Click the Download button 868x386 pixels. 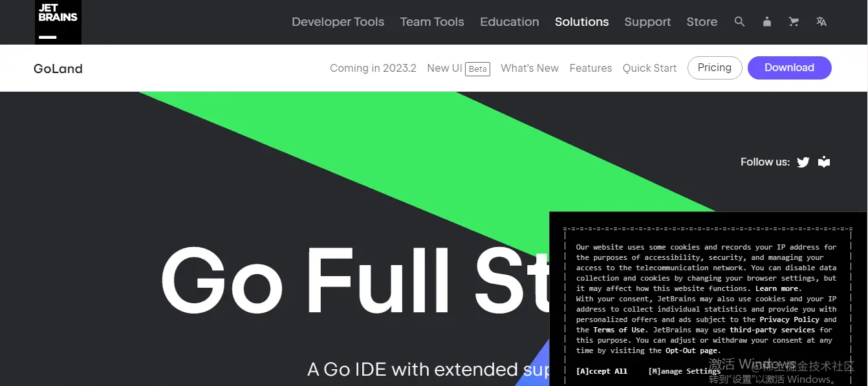click(x=789, y=68)
